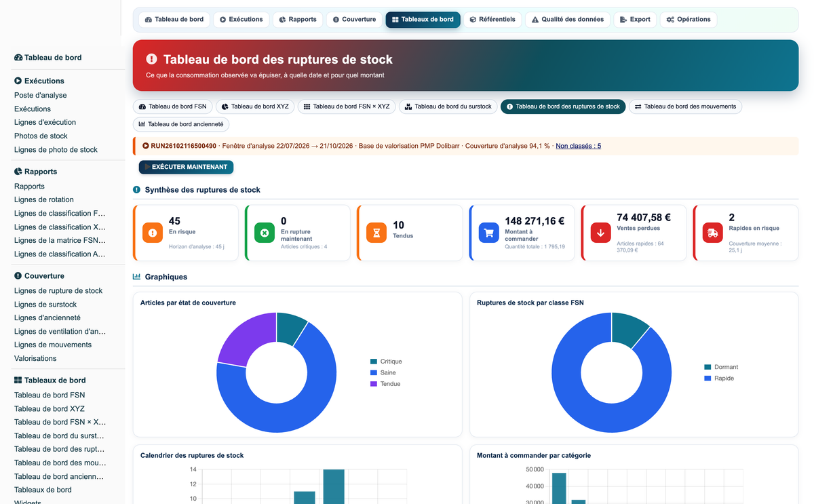Viewport: 814px width, 504px height.
Task: Open Lignes d'ancienneté in the sidebar
Action: [47, 318]
